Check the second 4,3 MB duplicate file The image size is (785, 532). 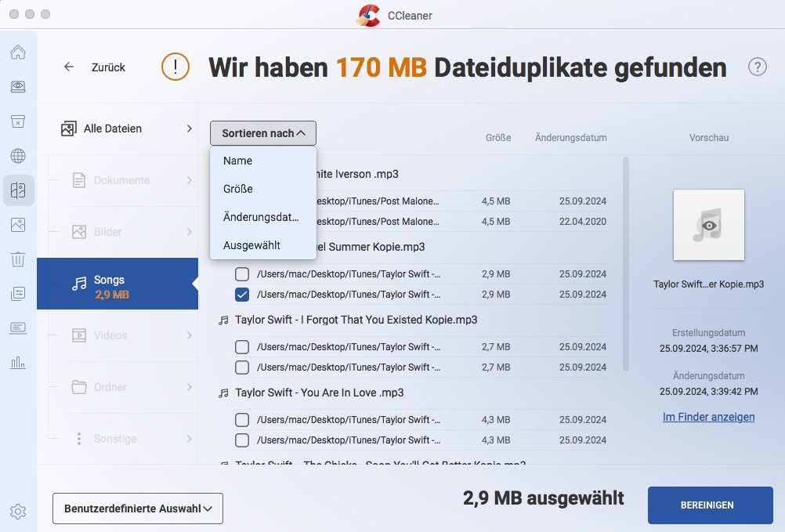tap(242, 440)
